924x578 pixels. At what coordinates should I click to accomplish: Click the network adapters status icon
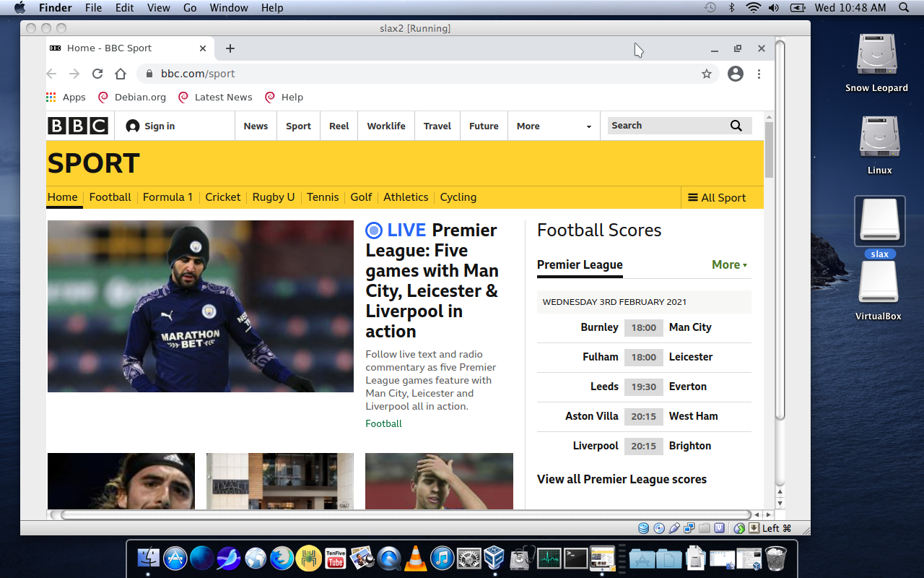point(689,528)
